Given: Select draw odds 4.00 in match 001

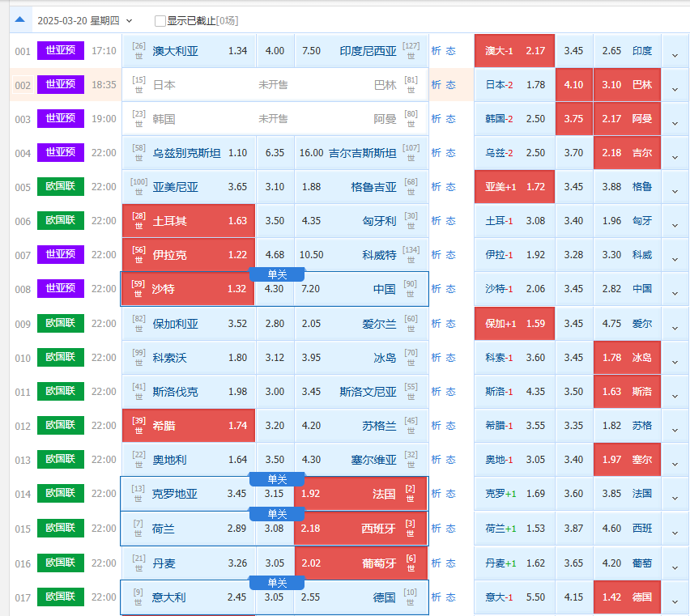Looking at the screenshot, I should point(275,51).
